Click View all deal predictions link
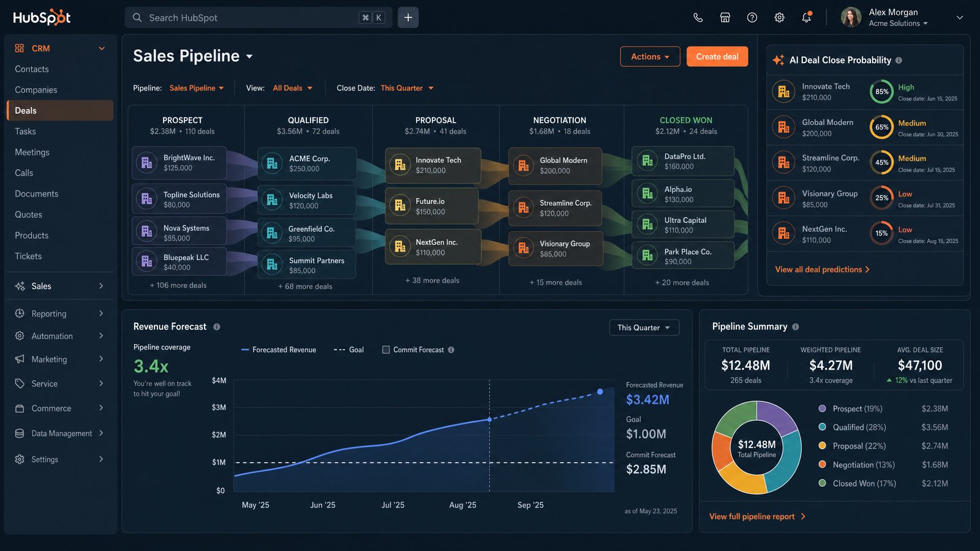 click(822, 269)
